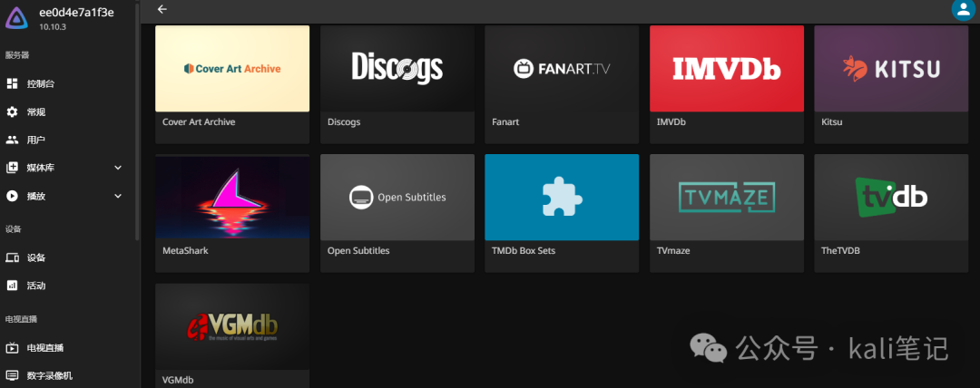Click the VGMdb name label
Image resolution: width=980 pixels, height=388 pixels.
tap(178, 380)
